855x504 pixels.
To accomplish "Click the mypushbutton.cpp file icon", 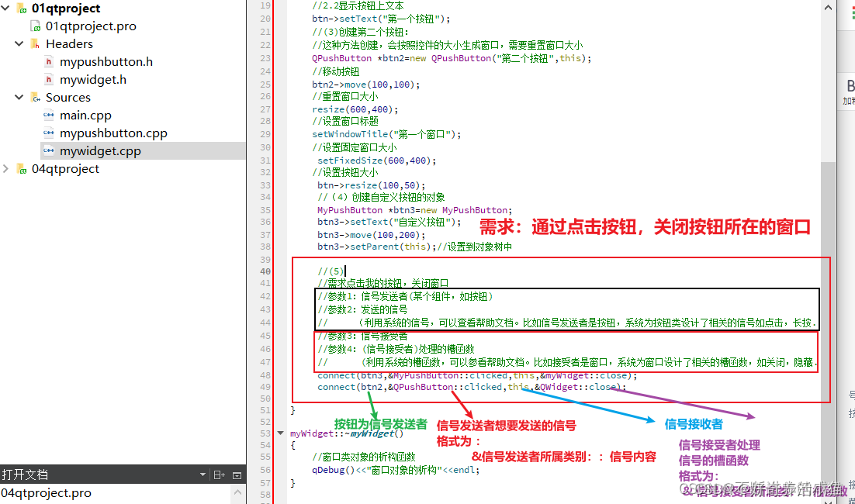I will pos(50,133).
